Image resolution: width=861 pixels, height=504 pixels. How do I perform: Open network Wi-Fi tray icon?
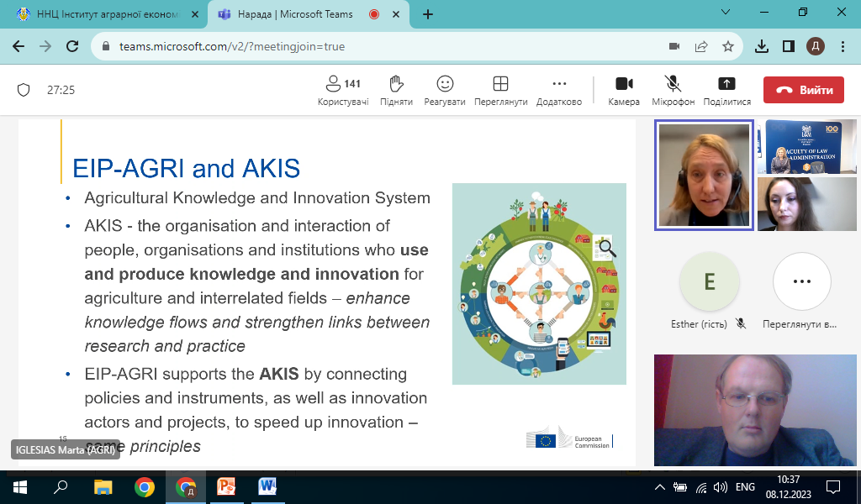701,487
